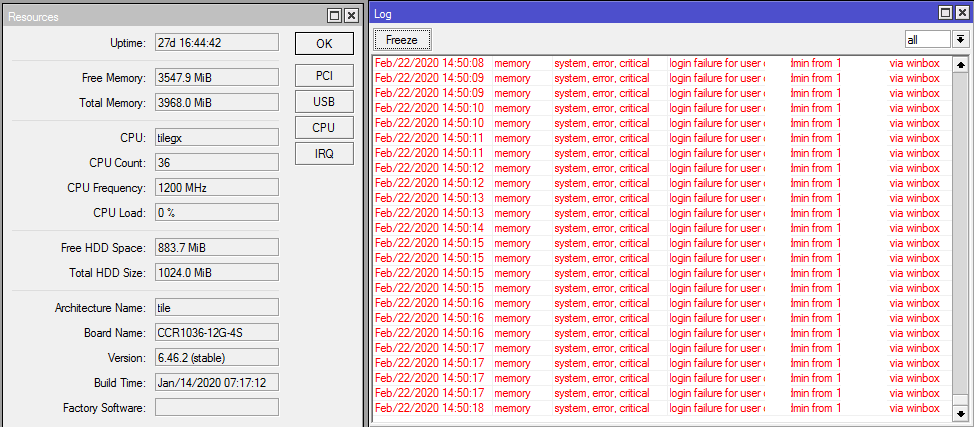Open the log filter dropdown arrow
The image size is (974, 427).
pos(960,39)
